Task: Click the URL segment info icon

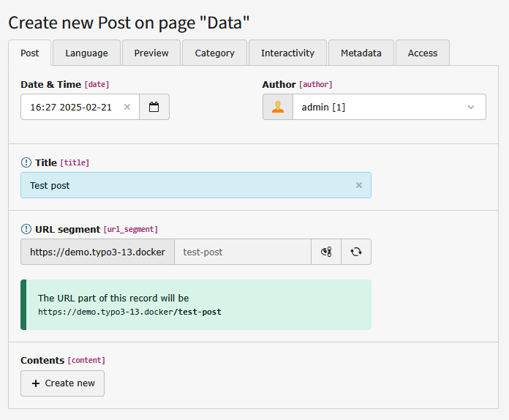Action: click(x=26, y=229)
